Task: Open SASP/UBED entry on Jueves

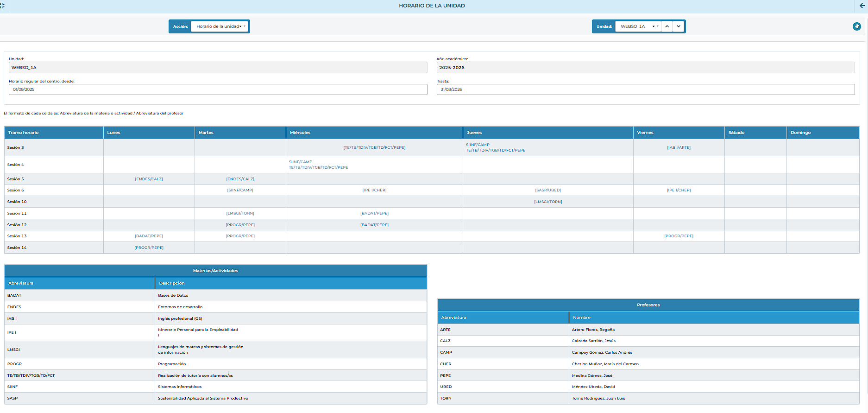Action: [x=548, y=190]
